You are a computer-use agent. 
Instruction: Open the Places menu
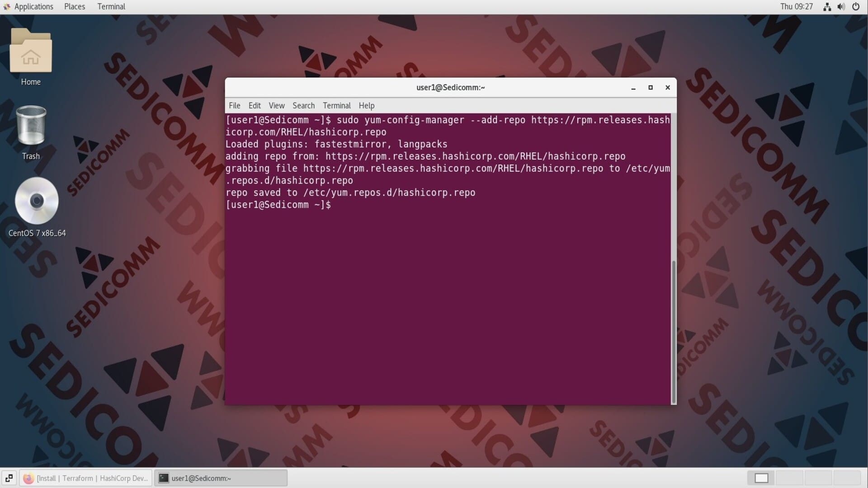pos(75,7)
